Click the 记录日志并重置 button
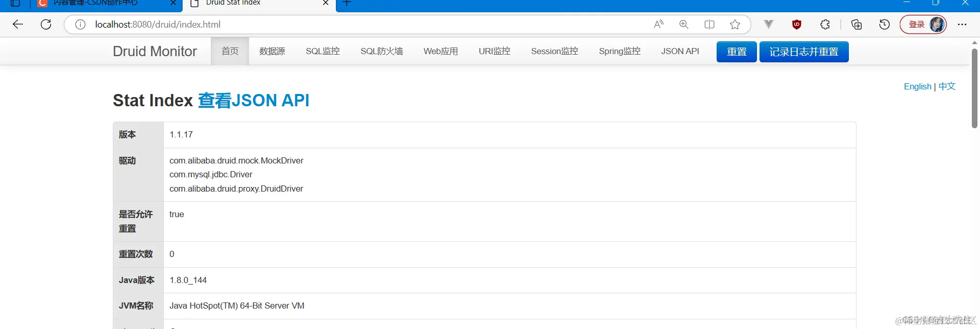 pyautogui.click(x=804, y=52)
